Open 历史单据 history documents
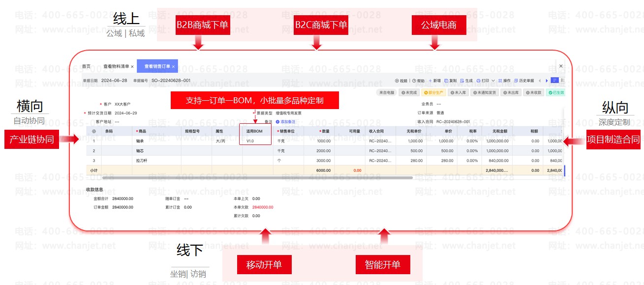This screenshot has height=285, width=644. pos(524,81)
